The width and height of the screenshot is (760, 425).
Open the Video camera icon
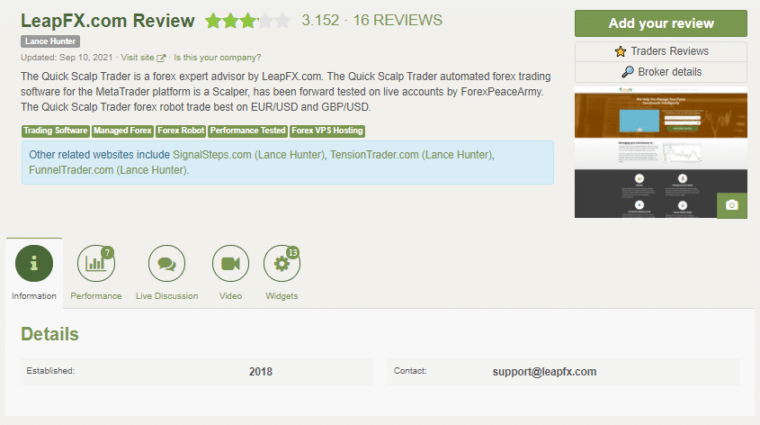click(x=230, y=264)
